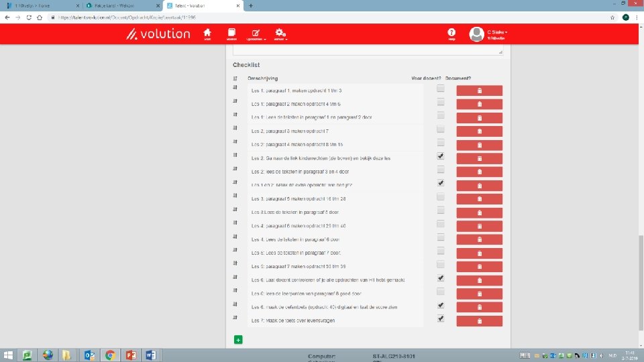
Task: Delete row 'Les 1: Lees de teksten in paragraaf 1 en paragraaf 2 door'
Action: click(x=479, y=118)
